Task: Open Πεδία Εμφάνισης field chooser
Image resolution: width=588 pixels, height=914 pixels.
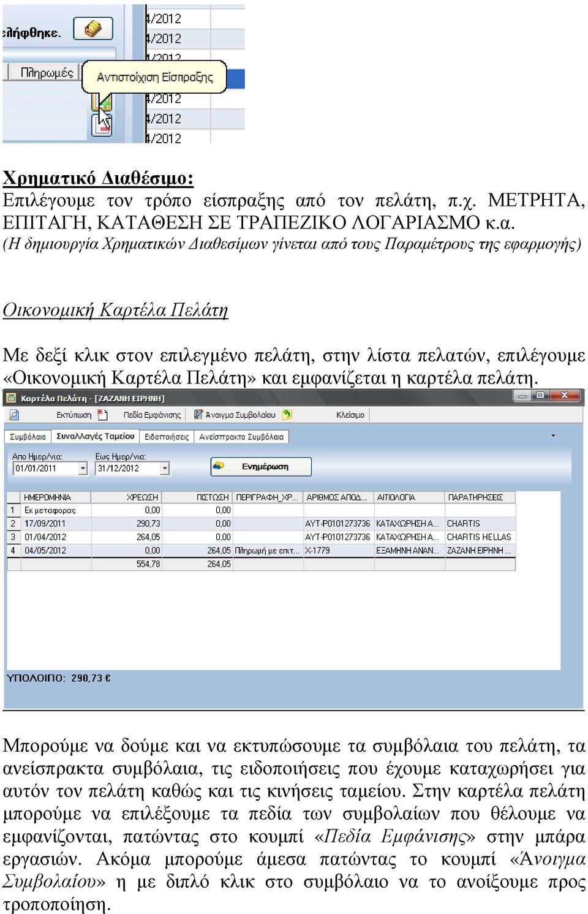Action: 152,415
